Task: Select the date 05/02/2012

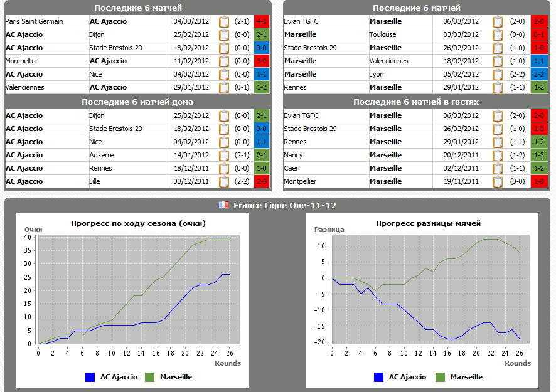Action: click(461, 75)
